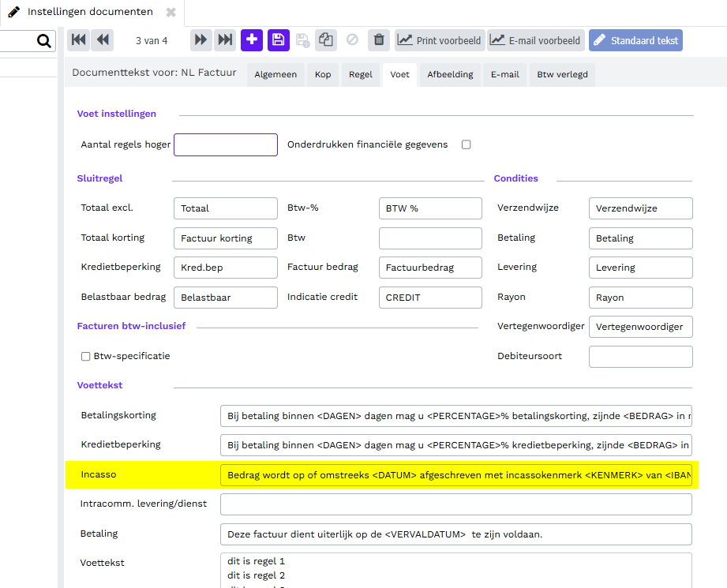Go to the next record
Screen dimensions: 727x588
(x=201, y=40)
